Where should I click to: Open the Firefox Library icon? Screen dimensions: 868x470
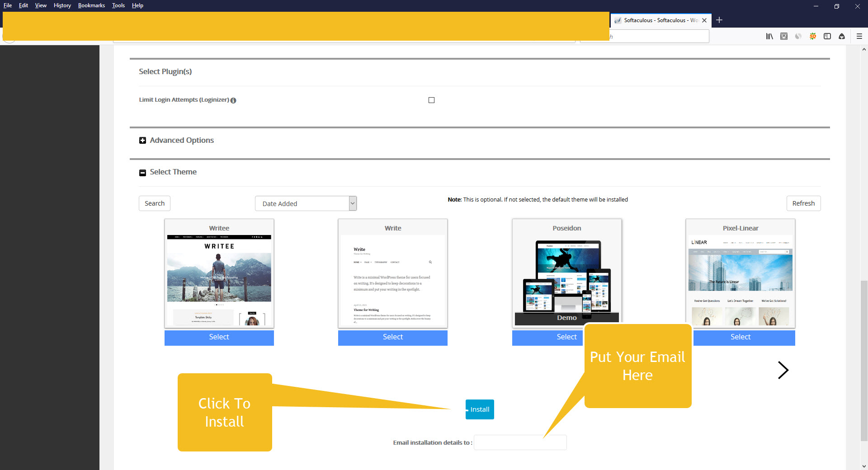point(769,37)
